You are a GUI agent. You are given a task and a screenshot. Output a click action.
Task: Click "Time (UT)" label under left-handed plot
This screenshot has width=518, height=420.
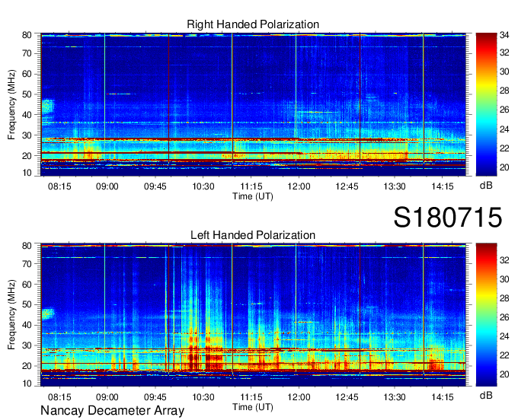pyautogui.click(x=253, y=407)
